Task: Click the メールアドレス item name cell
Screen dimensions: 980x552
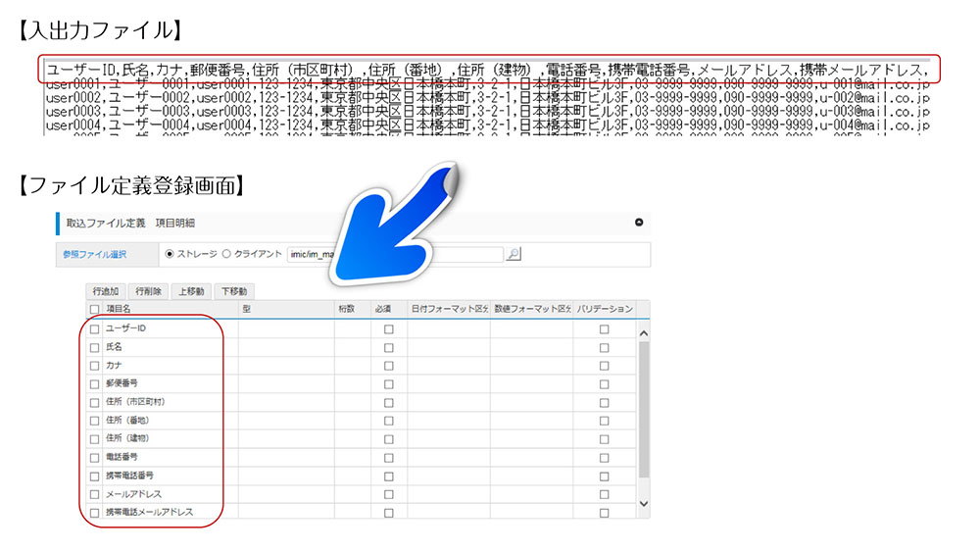Action: point(170,494)
